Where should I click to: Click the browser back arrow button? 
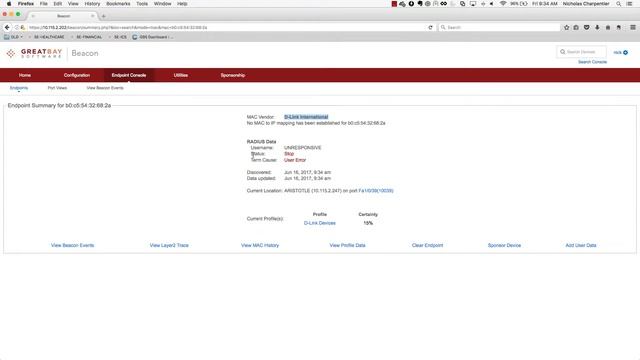[7, 27]
